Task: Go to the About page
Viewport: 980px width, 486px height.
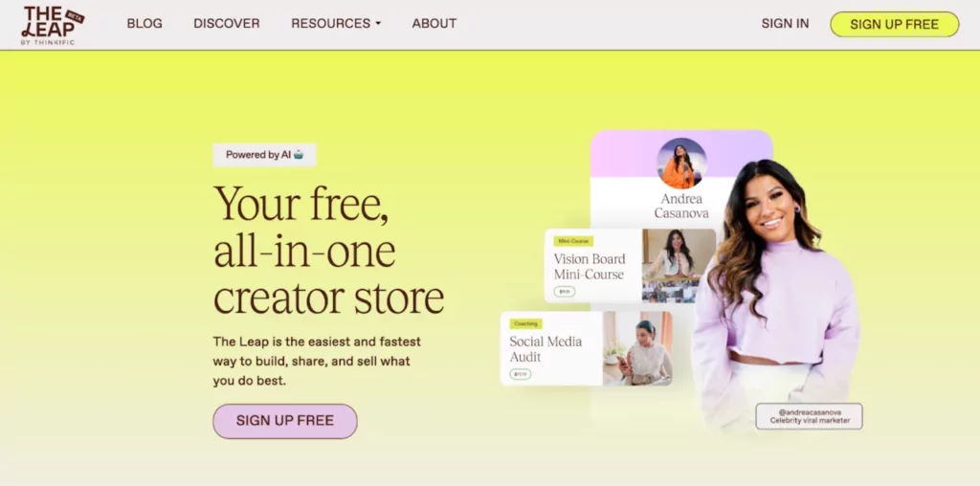Action: click(434, 23)
